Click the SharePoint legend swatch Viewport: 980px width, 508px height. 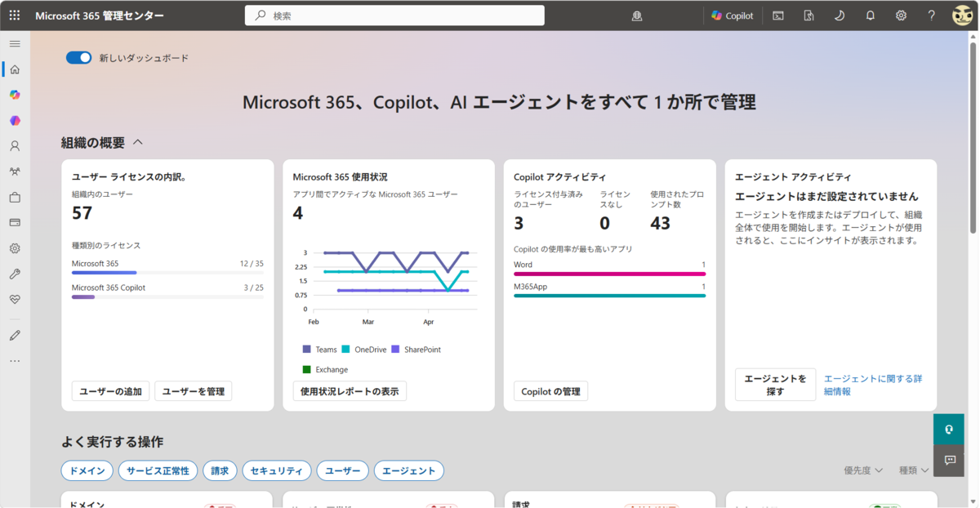[x=395, y=350]
